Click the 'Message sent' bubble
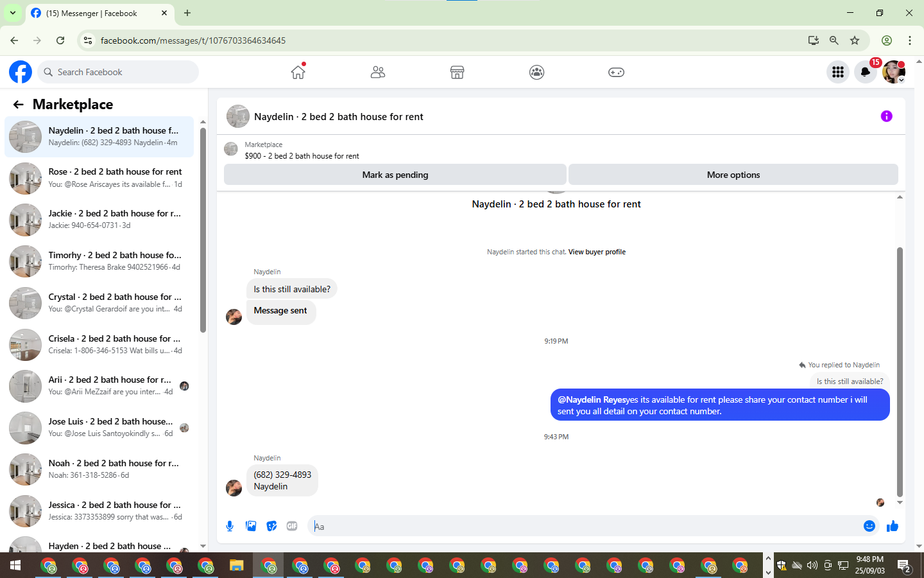The image size is (924, 578). coord(280,311)
